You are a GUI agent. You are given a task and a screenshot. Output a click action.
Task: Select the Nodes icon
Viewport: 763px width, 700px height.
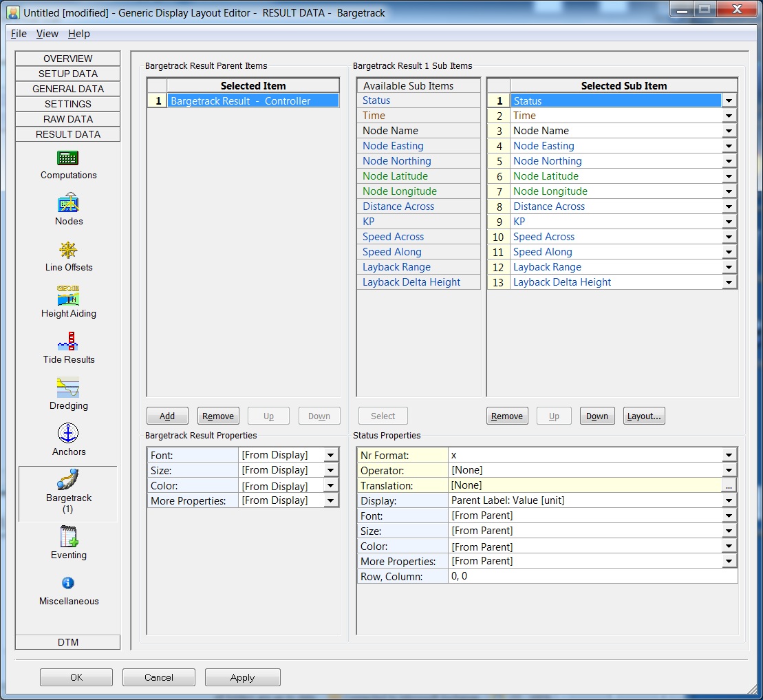point(68,204)
